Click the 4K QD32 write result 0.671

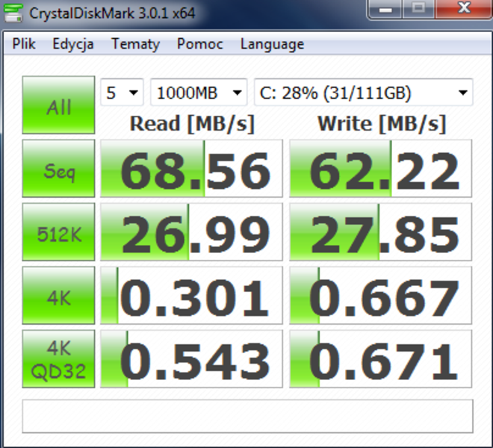coord(380,358)
